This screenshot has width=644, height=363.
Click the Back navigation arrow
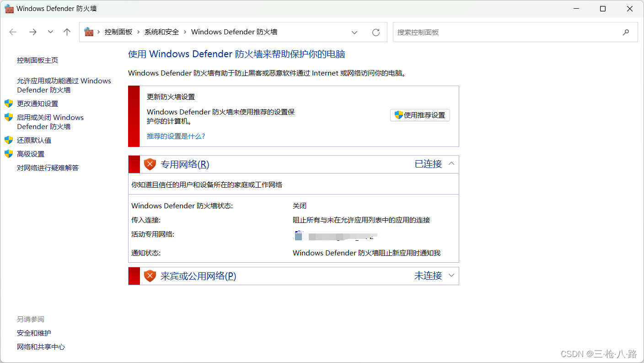[x=13, y=32]
